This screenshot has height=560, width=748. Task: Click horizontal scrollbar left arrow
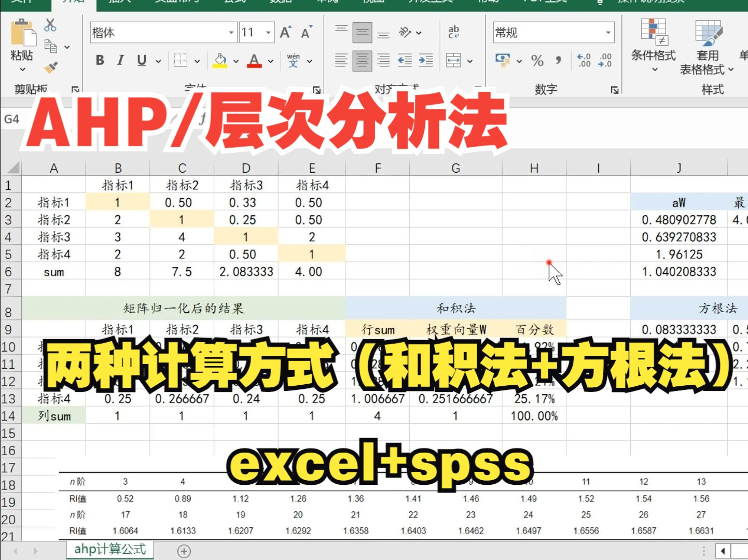point(722,551)
